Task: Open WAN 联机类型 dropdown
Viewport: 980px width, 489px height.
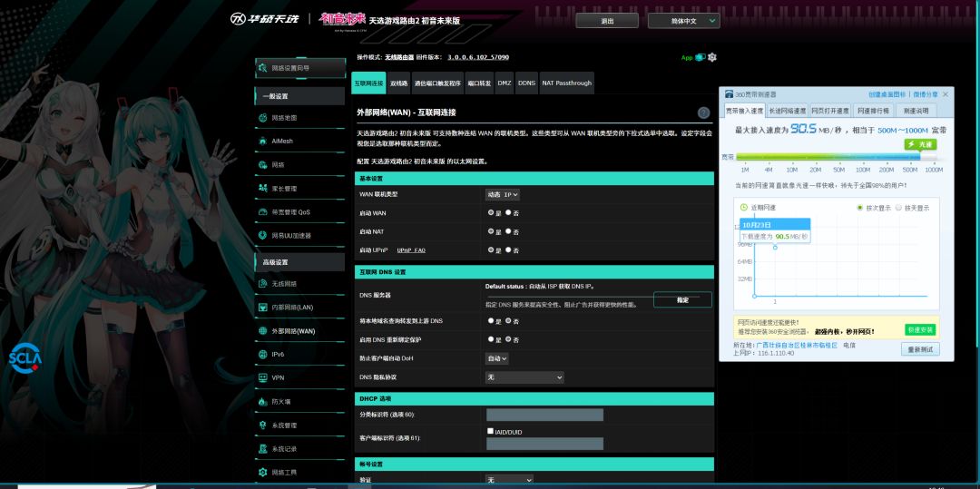Action: 503,194
